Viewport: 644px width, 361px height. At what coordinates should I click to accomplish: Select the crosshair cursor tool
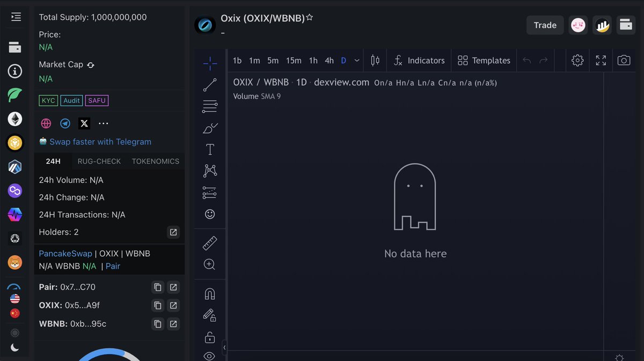(210, 63)
